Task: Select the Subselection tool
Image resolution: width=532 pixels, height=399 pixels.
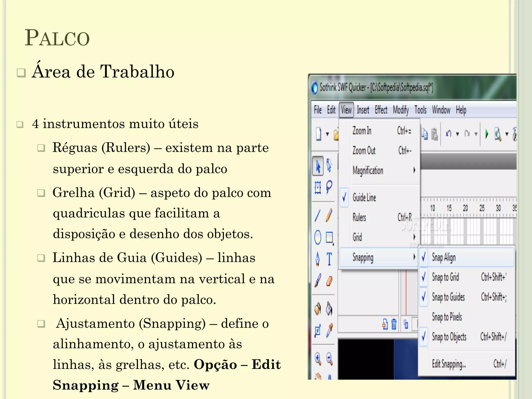Action: pos(329,166)
